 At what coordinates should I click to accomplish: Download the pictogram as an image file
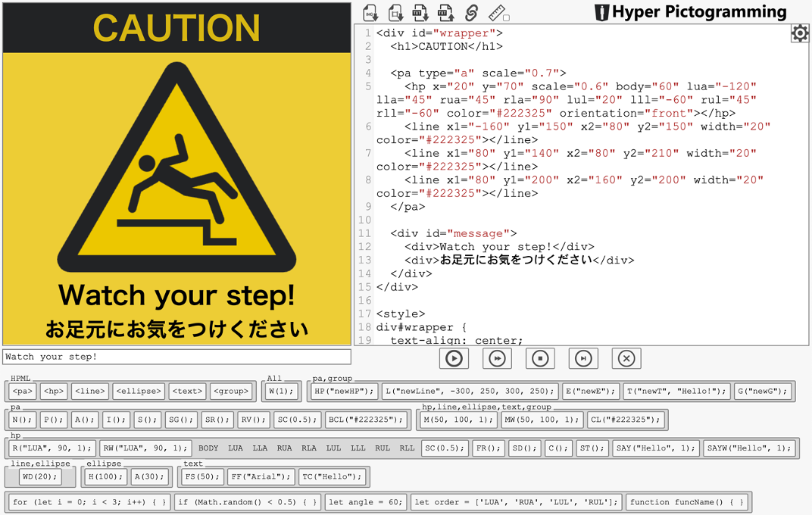(370, 12)
